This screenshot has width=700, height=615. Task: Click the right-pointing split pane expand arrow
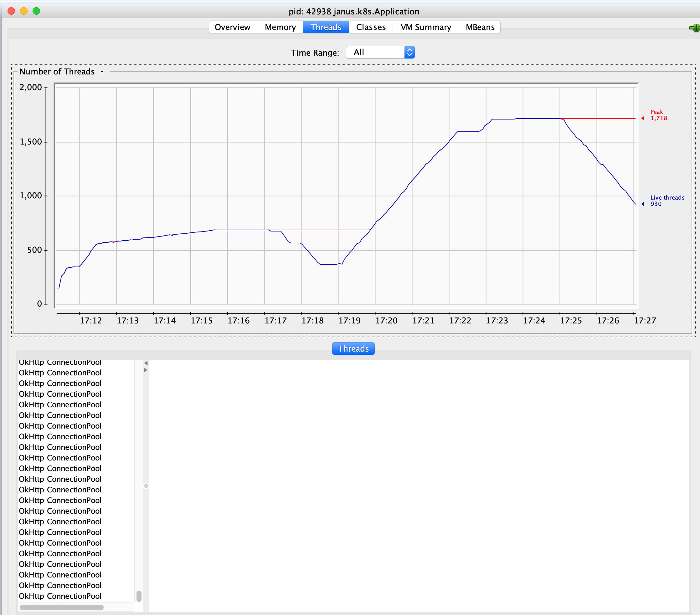point(146,370)
